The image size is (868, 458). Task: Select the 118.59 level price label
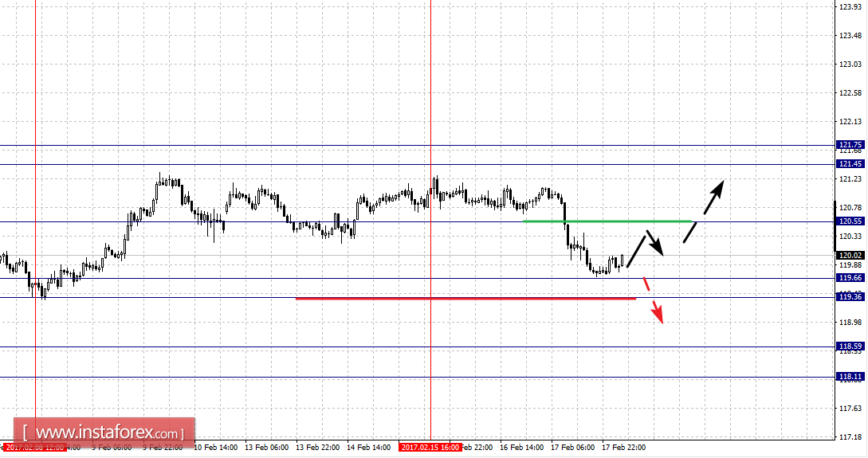click(850, 346)
